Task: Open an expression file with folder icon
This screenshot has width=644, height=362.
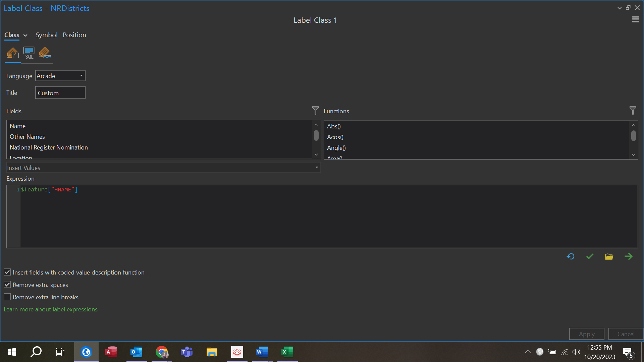Action: [x=609, y=256]
